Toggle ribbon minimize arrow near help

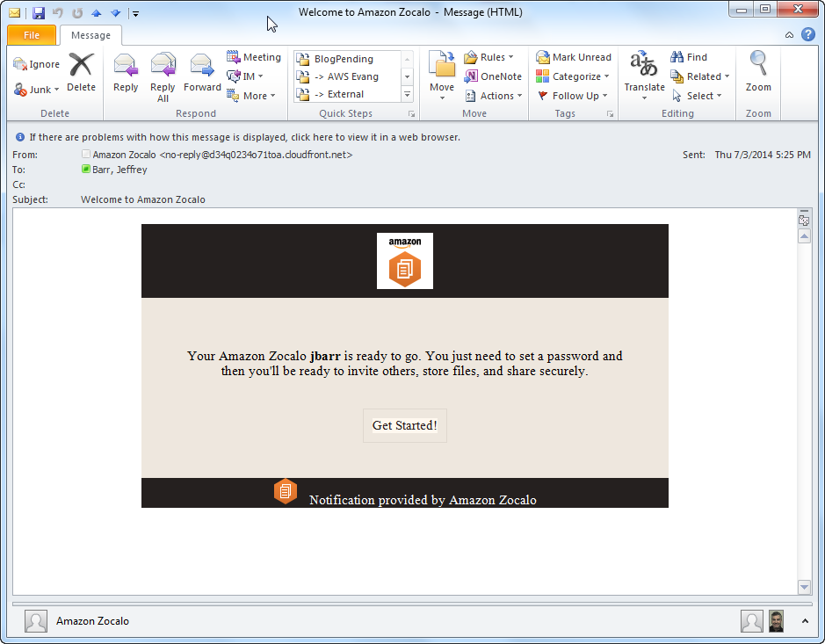click(789, 35)
